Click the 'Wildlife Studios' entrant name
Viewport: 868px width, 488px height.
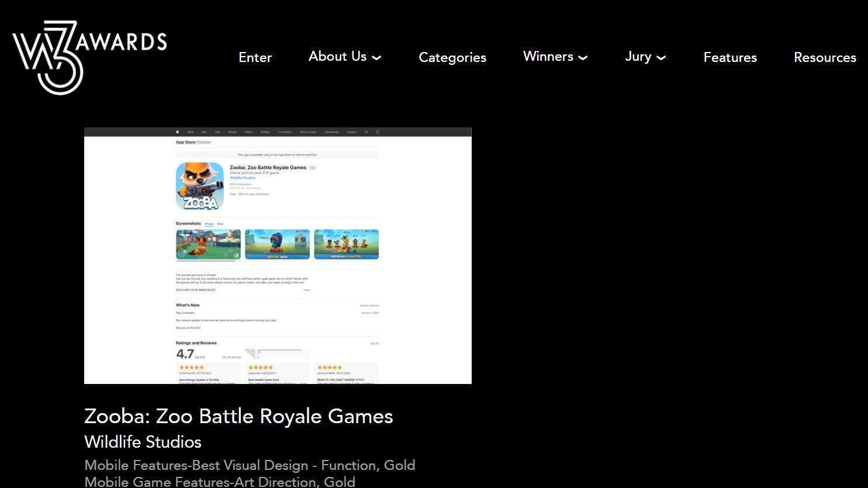143,442
